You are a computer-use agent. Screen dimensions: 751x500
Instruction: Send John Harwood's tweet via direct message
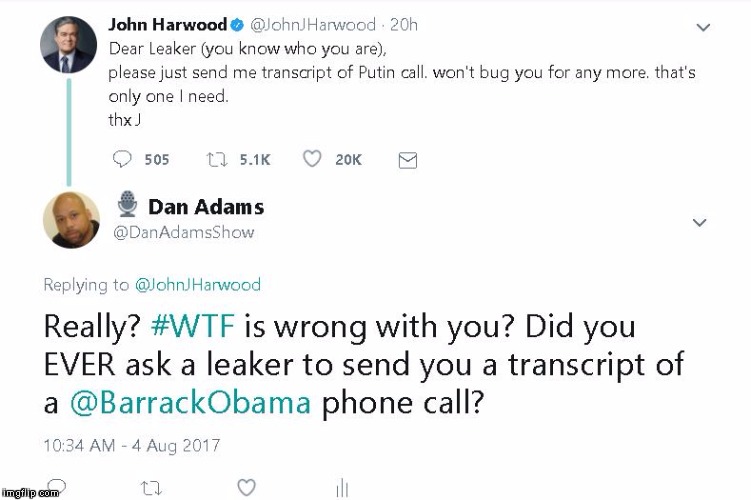[x=408, y=160]
